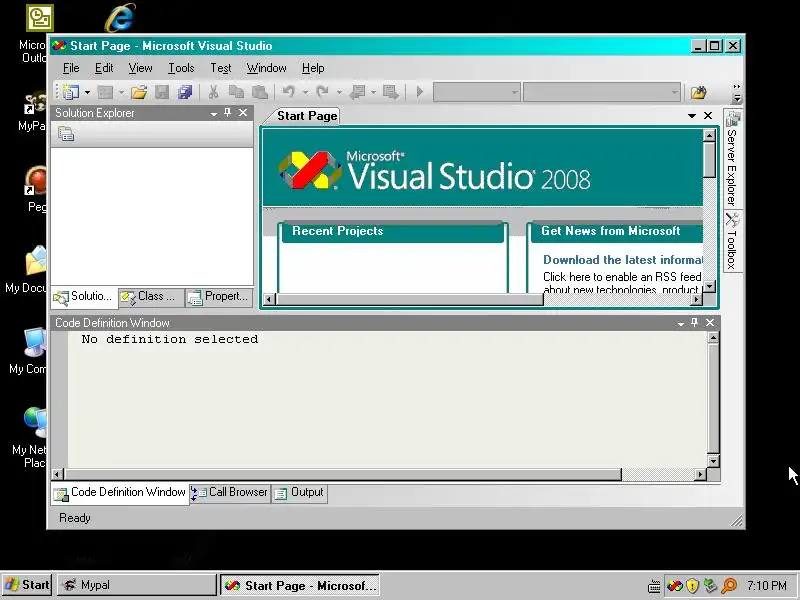Open the File menu
Viewport: 800px width, 600px height.
[71, 68]
